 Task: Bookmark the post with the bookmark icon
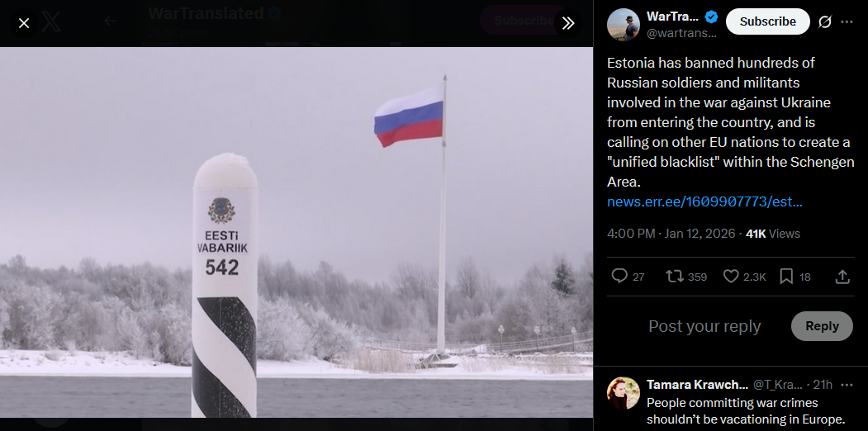coord(786,276)
